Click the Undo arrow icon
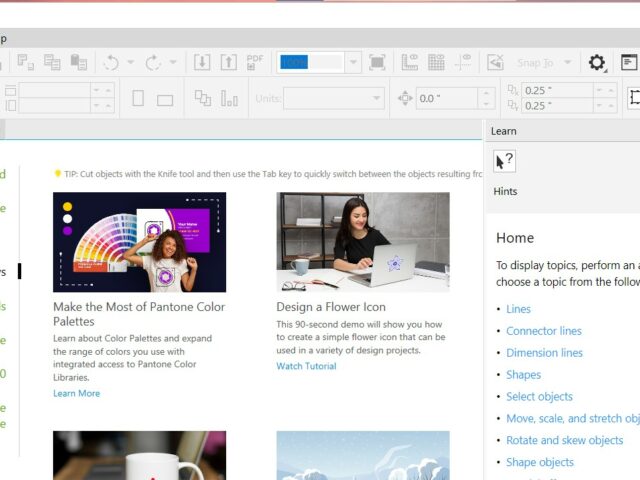Viewport: 640px width, 480px height. pyautogui.click(x=110, y=62)
